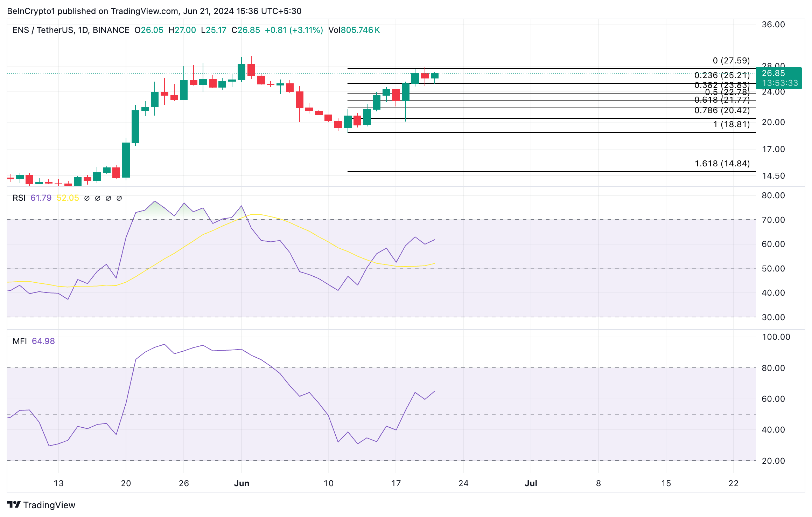Click the Jul label on the date axis

[x=531, y=483]
